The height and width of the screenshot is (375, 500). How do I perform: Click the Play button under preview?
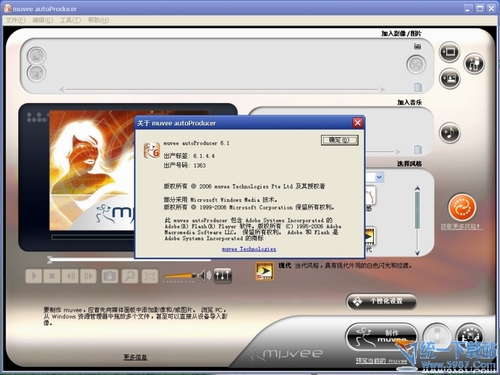(x=34, y=276)
